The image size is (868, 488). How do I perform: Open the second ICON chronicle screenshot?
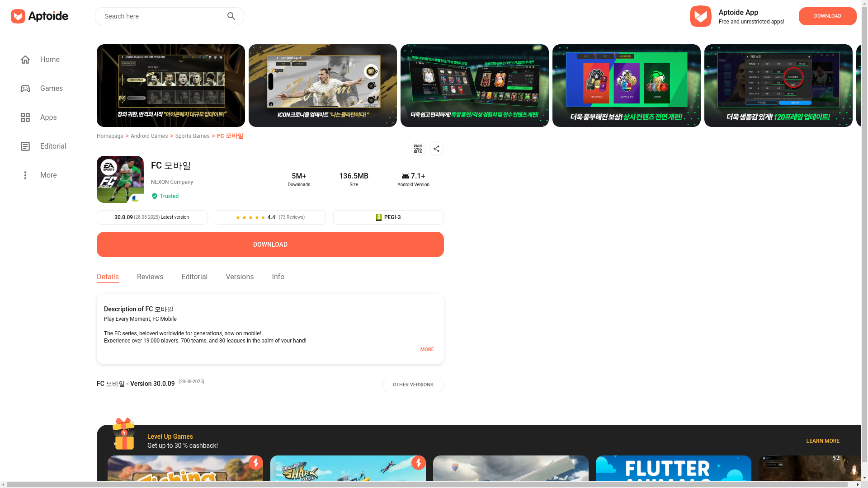point(323,85)
